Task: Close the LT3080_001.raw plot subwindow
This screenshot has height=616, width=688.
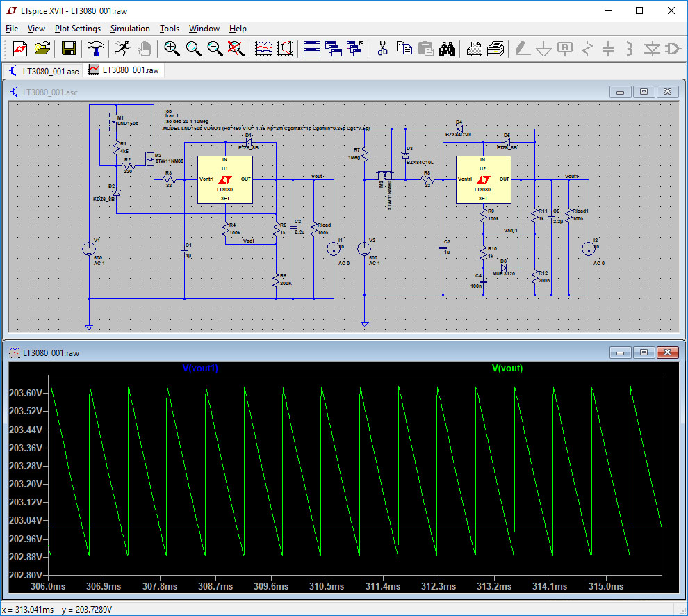Action: 667,352
